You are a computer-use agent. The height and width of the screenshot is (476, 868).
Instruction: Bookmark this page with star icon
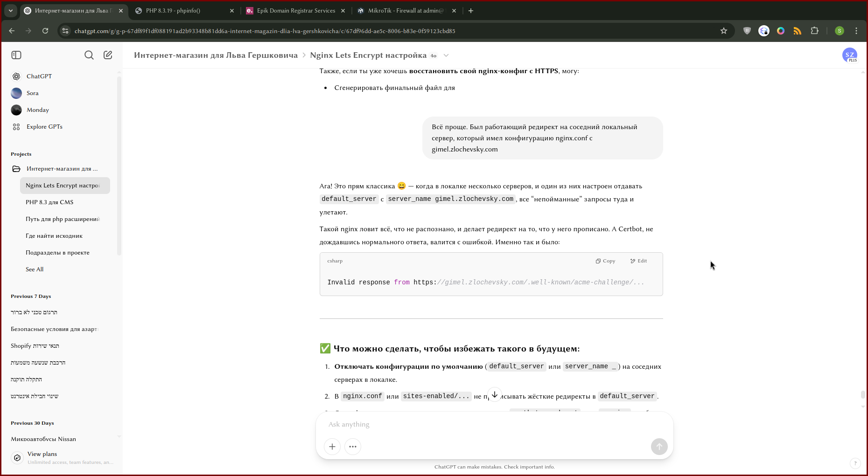click(724, 31)
